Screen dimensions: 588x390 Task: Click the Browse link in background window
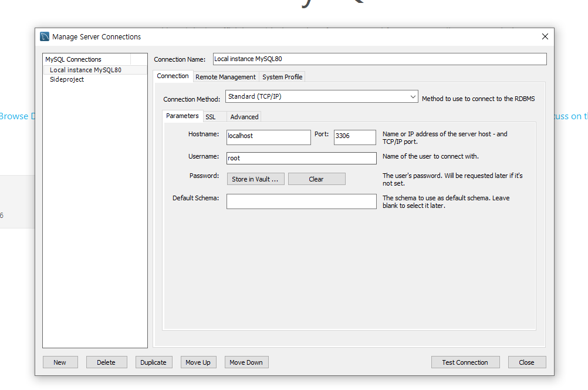(17, 116)
